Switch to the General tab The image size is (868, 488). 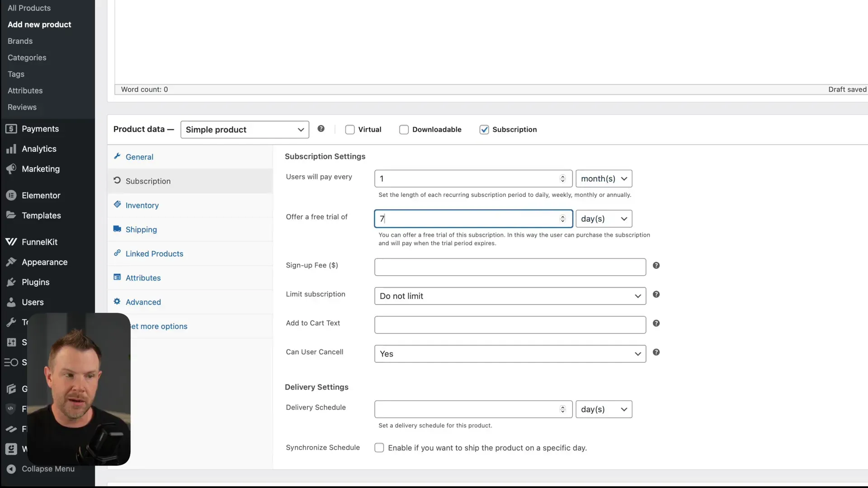pos(190,157)
